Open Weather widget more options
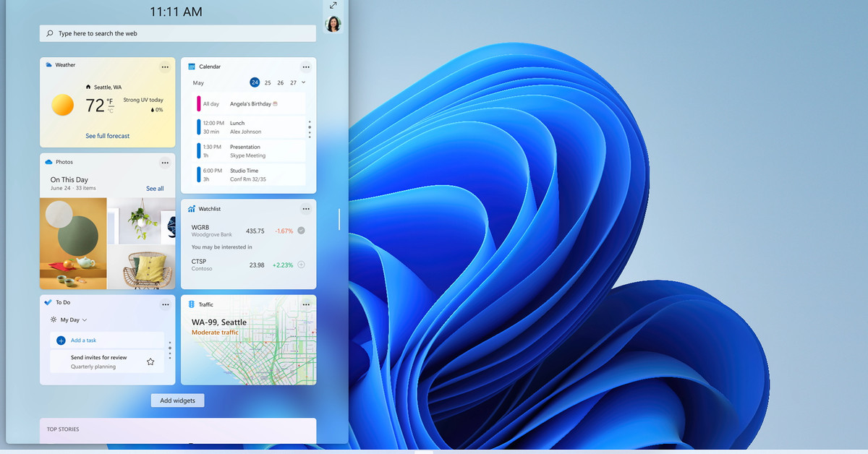The width and height of the screenshot is (868, 454). tap(165, 67)
